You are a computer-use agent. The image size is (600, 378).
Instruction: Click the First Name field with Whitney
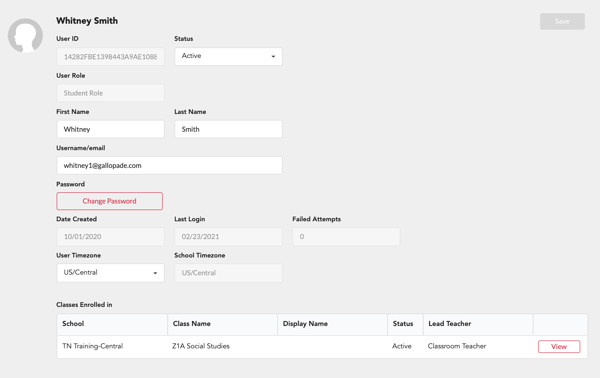[x=111, y=129]
